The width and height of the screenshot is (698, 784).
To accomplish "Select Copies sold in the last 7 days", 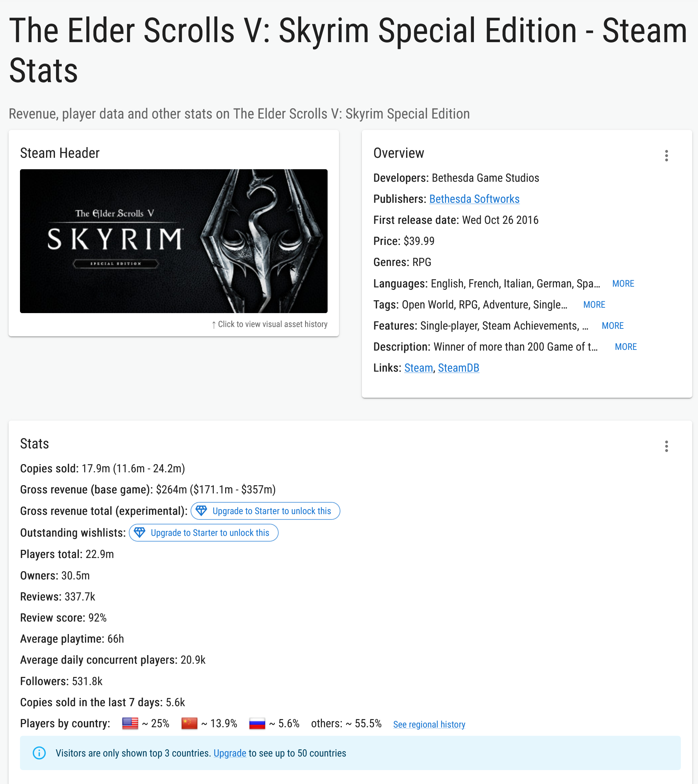I will tap(102, 703).
